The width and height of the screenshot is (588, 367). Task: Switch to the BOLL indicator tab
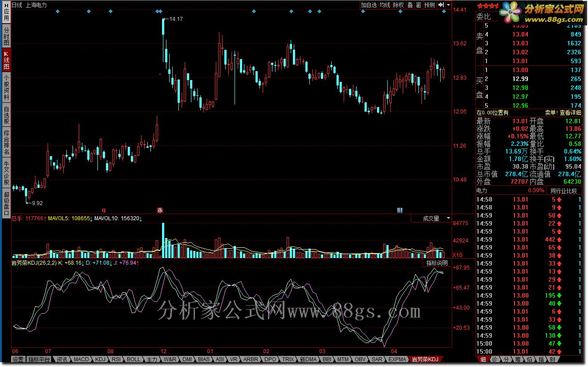click(133, 359)
